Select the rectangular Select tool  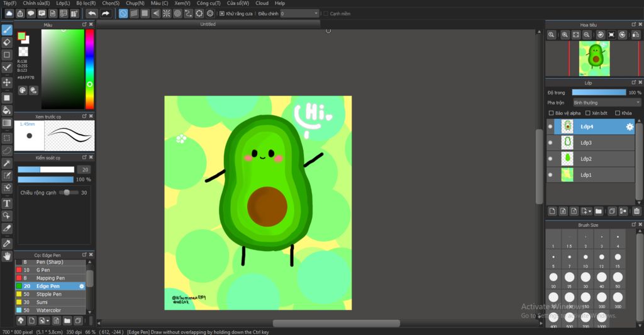point(7,138)
